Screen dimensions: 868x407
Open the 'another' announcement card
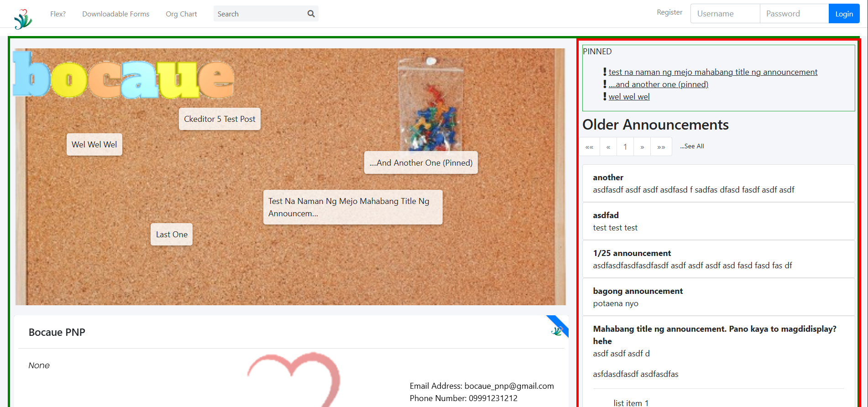(718, 183)
